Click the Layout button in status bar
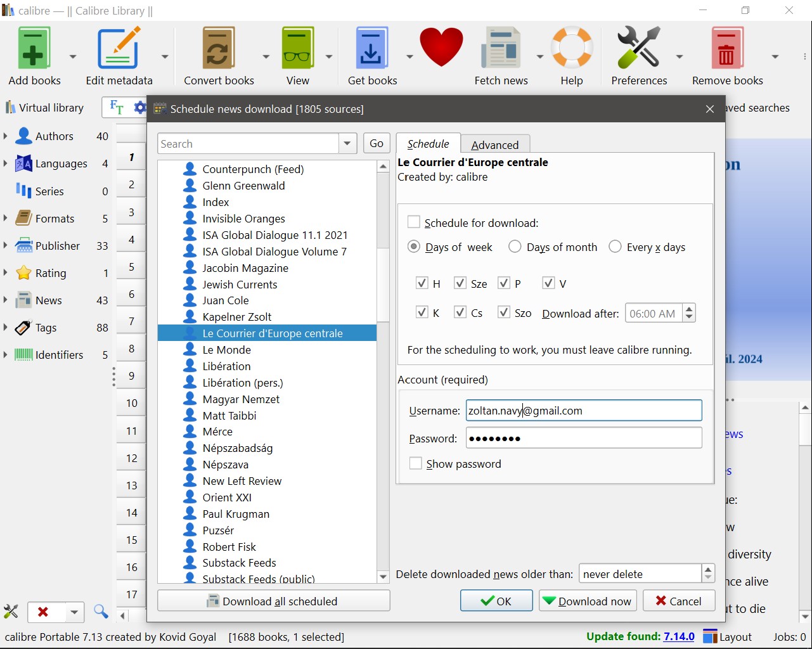Screen dimensions: 812x649 (x=728, y=637)
